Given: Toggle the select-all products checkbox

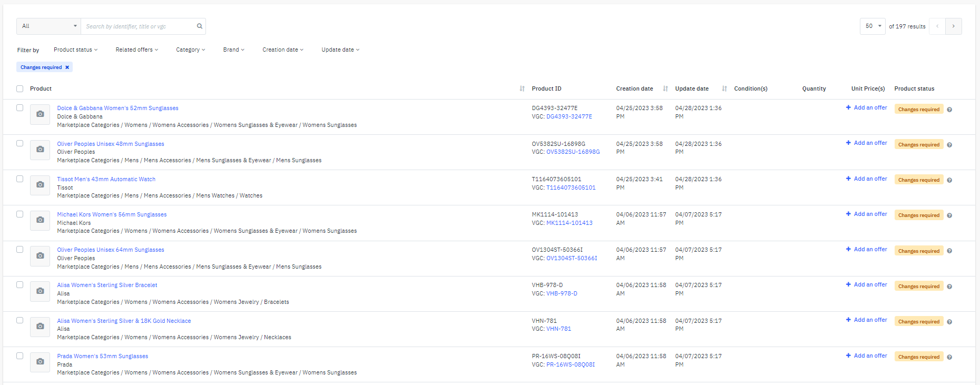Looking at the screenshot, I should 19,88.
